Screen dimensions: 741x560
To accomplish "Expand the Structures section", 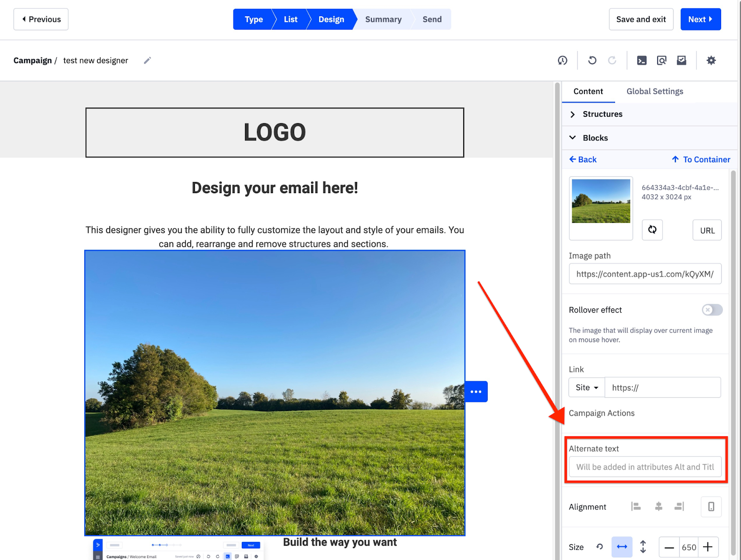I will pyautogui.click(x=602, y=114).
